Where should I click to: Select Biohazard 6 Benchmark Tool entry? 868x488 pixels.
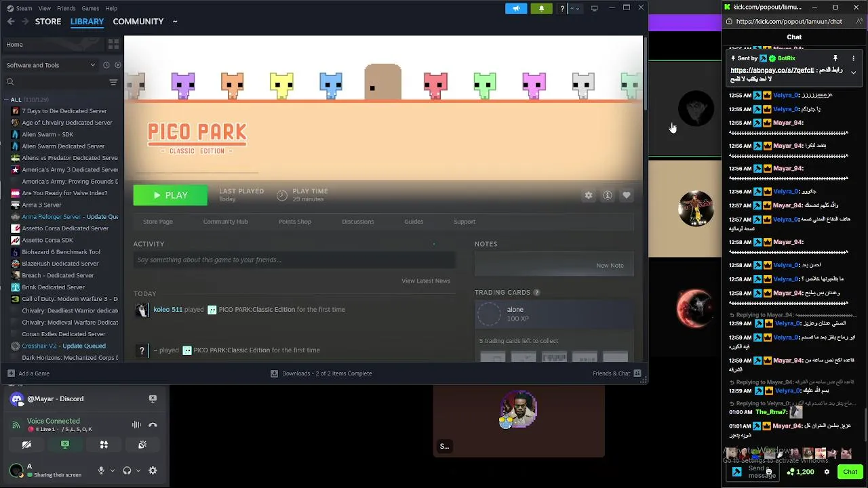tap(61, 252)
